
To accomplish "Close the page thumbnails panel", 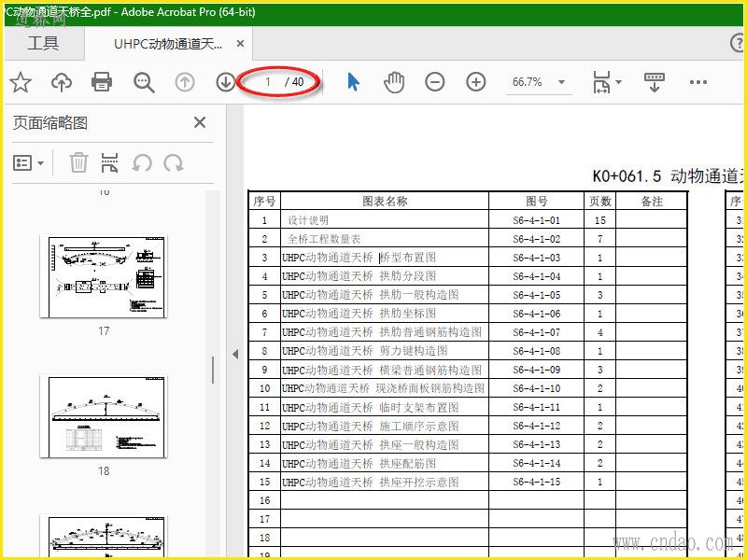I will point(200,122).
